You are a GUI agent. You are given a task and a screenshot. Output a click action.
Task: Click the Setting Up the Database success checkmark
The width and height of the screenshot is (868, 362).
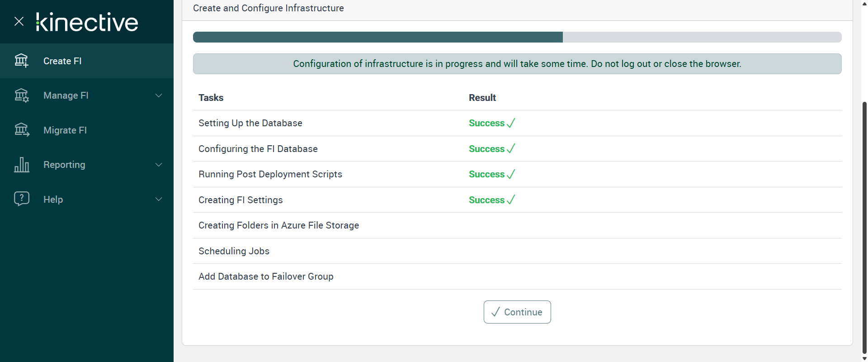pos(511,123)
